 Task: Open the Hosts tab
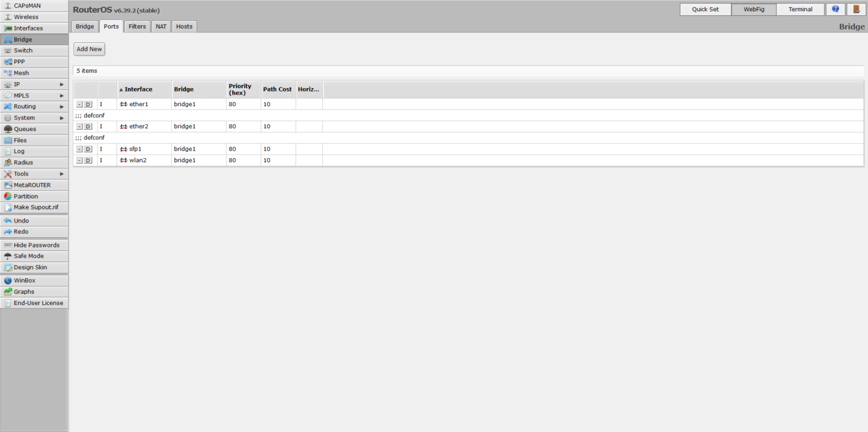(184, 26)
